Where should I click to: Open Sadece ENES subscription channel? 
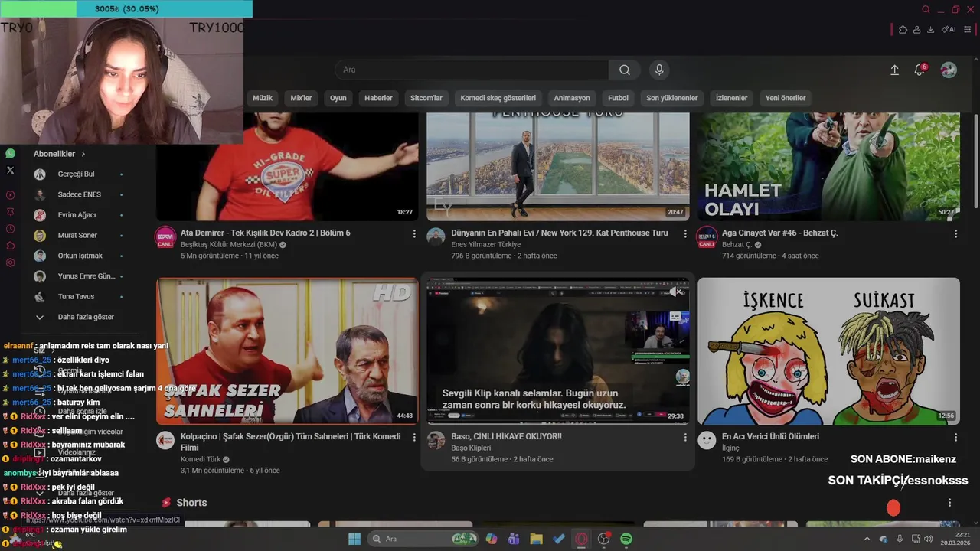point(80,194)
